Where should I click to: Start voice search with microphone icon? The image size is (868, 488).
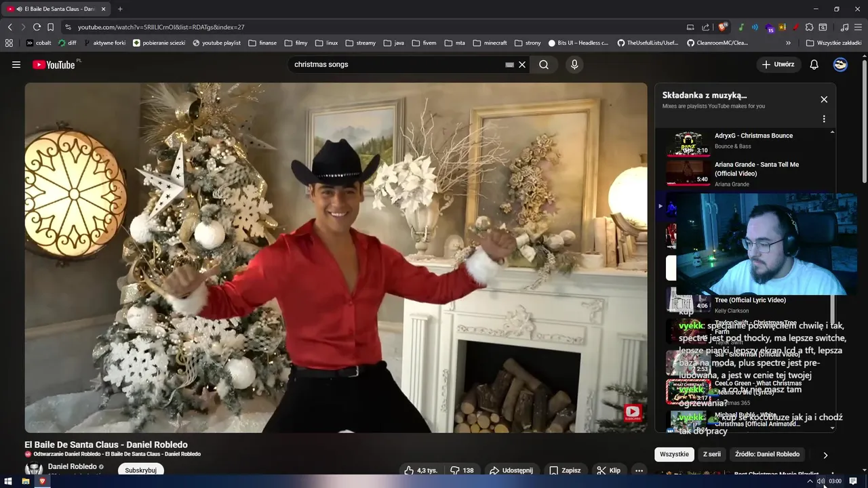coord(574,64)
